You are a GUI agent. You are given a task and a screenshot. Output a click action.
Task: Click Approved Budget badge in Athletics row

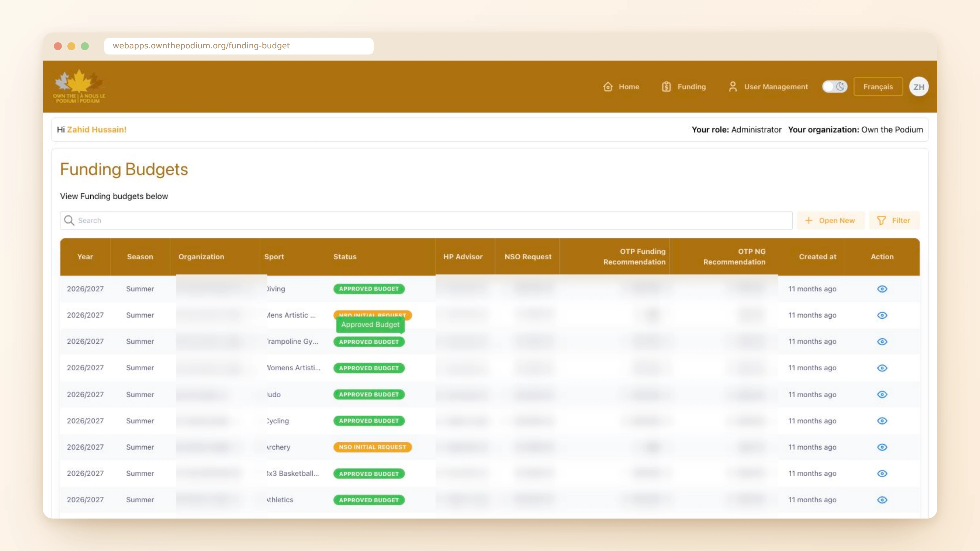click(369, 500)
